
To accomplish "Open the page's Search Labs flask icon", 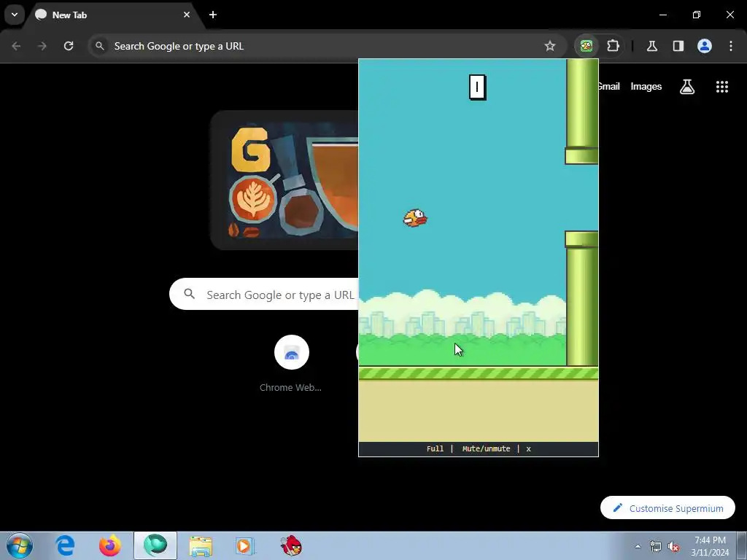I will 686,87.
